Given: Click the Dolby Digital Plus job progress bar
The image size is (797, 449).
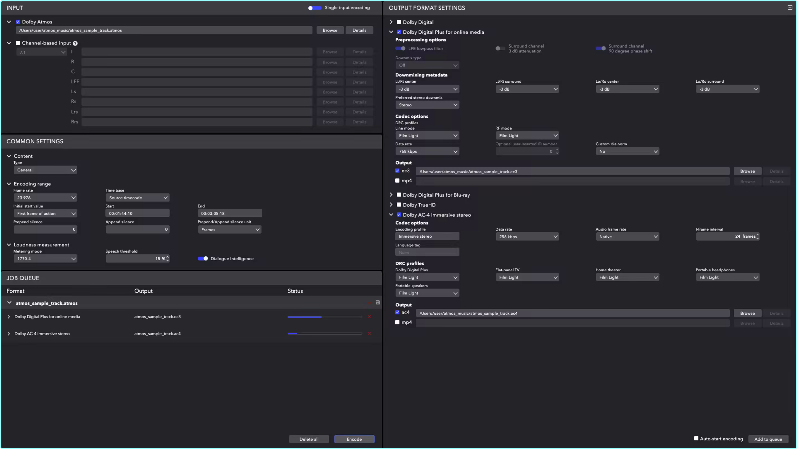Looking at the screenshot, I should point(325,317).
